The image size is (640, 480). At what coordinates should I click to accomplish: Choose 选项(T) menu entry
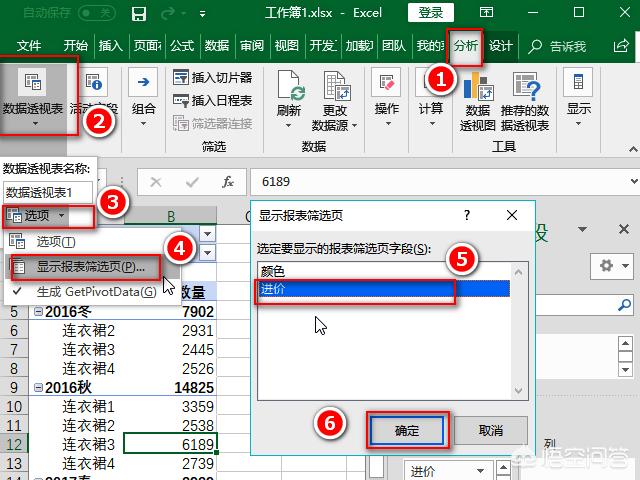[56, 242]
